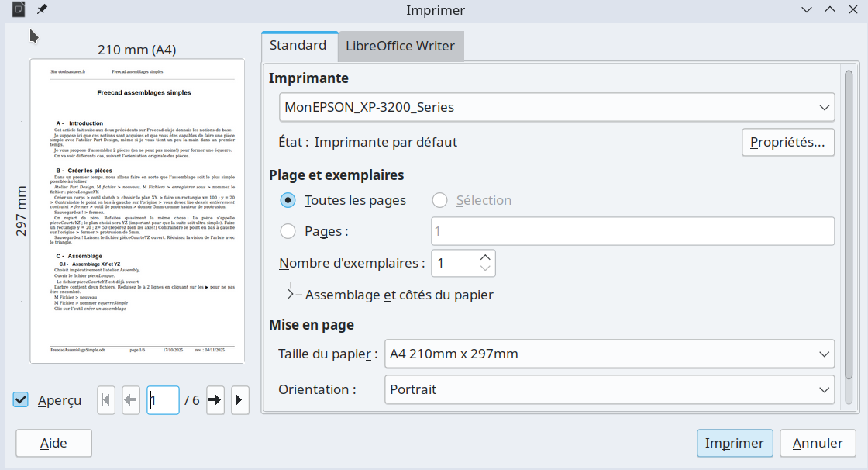Open the Orientation dropdown

pos(608,389)
